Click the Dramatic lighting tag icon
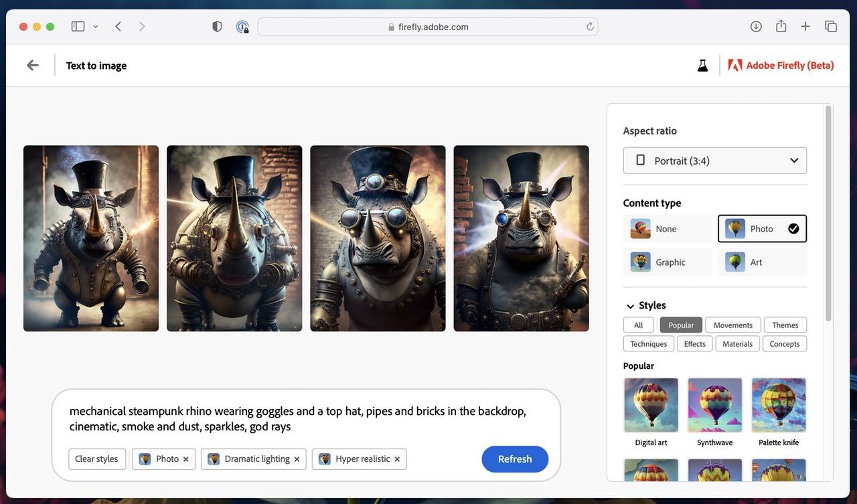Screen dimensions: 857x504 click(214, 459)
